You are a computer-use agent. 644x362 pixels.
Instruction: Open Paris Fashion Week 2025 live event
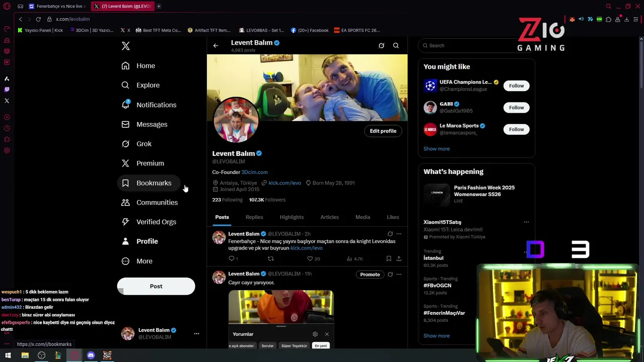tap(476, 194)
